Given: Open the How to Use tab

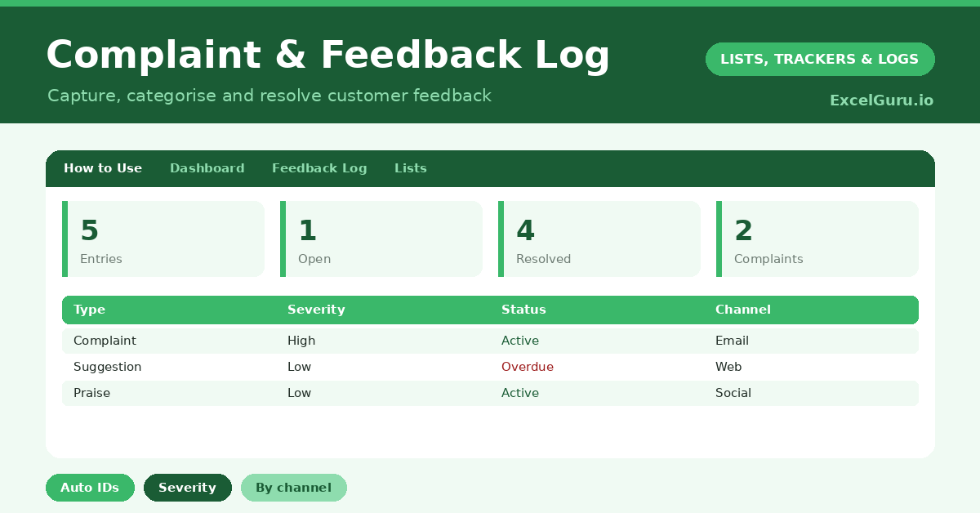Looking at the screenshot, I should coord(103,168).
